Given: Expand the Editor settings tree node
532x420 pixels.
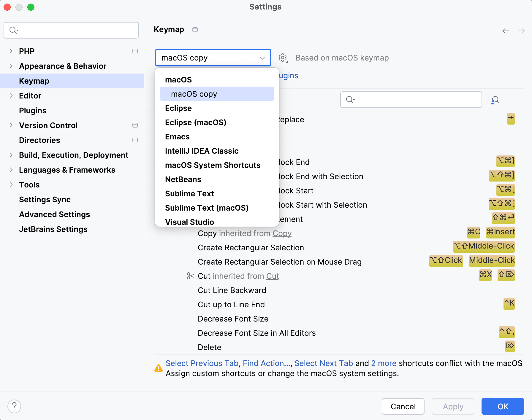Looking at the screenshot, I should click(x=11, y=96).
